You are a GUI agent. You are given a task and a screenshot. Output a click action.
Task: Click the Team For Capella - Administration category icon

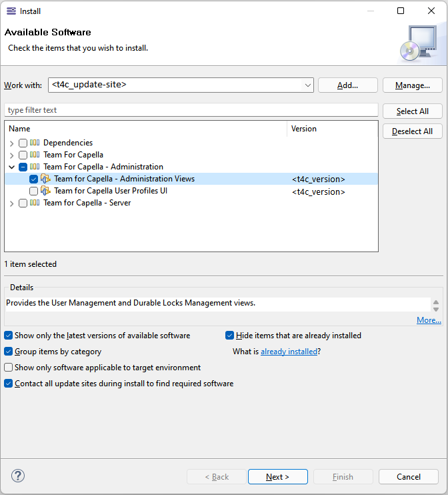[x=35, y=167]
